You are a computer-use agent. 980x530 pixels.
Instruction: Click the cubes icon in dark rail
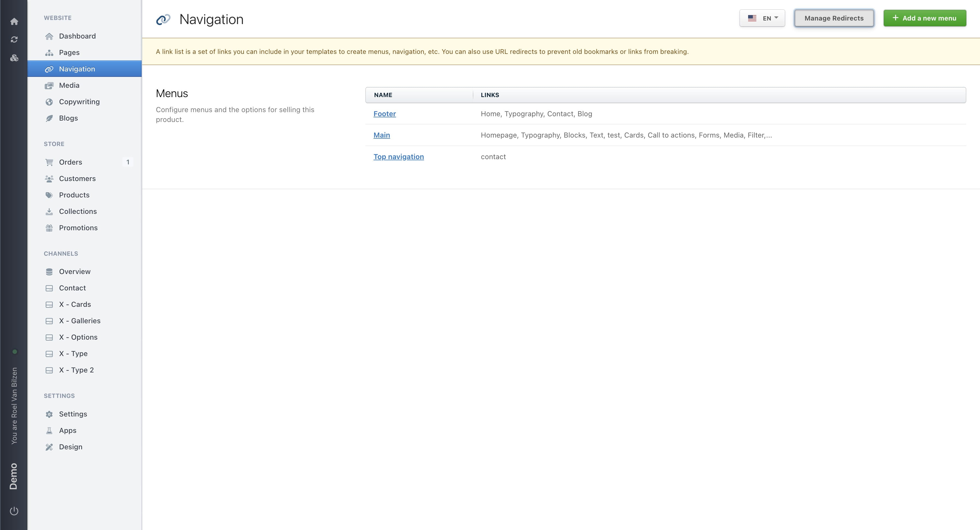click(14, 58)
